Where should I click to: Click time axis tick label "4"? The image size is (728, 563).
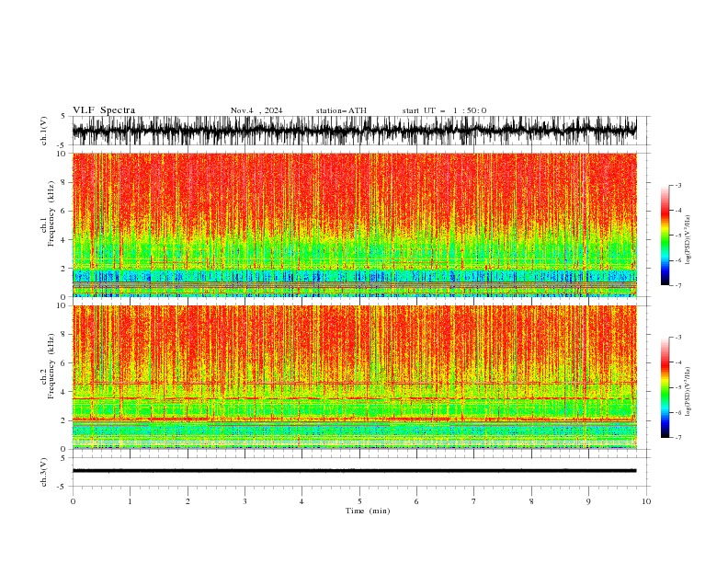pos(301,501)
